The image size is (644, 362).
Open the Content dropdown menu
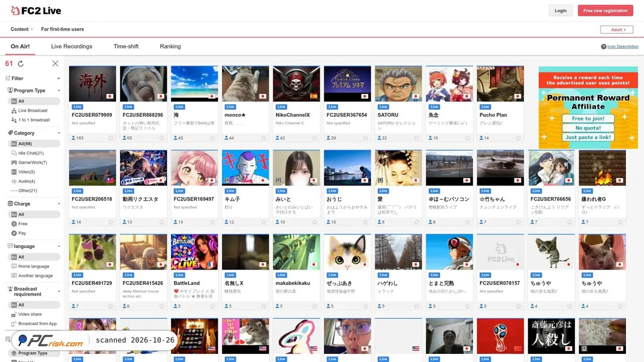pyautogui.click(x=22, y=29)
